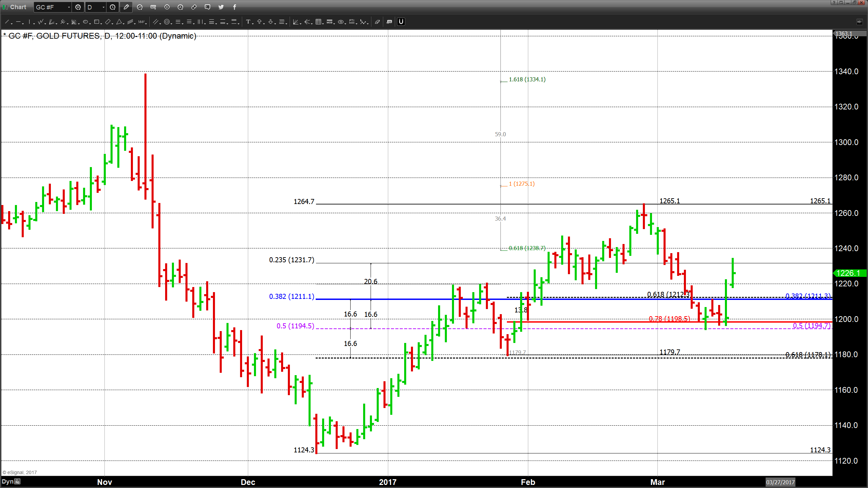Toggle the message tooltip button

[x=389, y=22]
